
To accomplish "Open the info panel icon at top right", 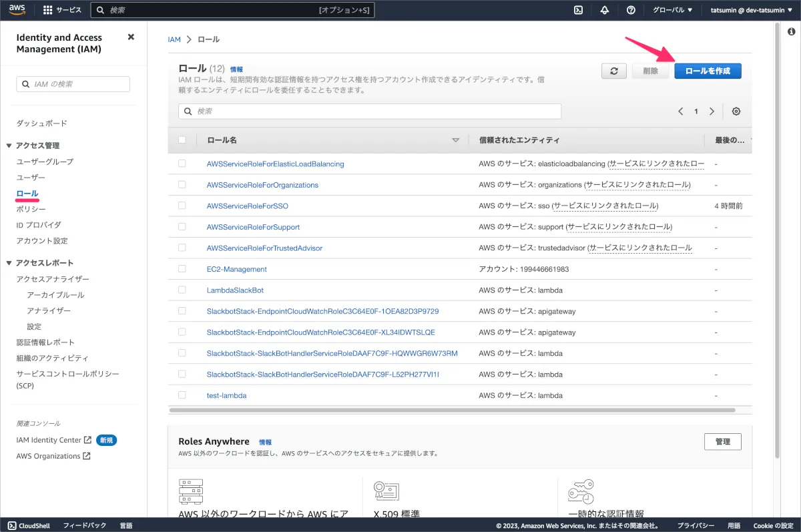I will pos(791,31).
